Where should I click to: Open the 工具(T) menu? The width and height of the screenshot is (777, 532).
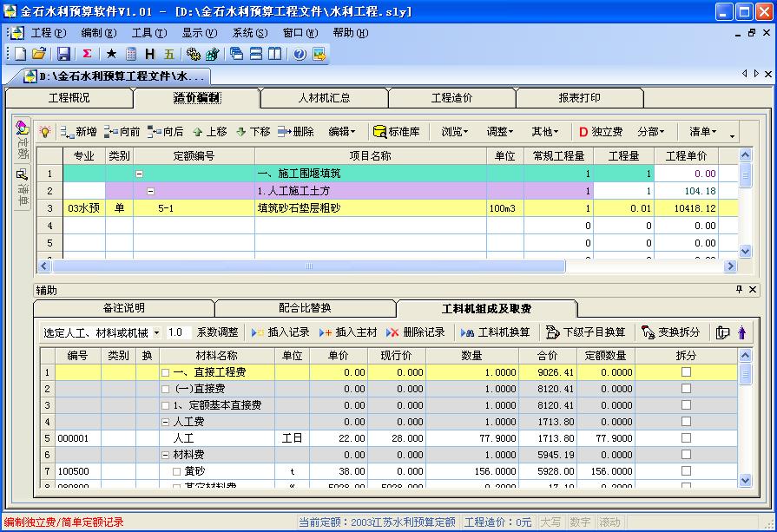point(148,33)
